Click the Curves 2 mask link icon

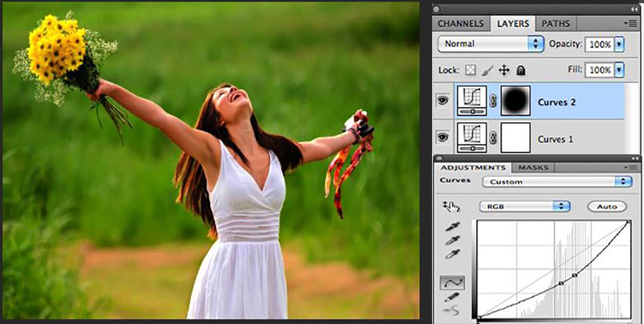click(493, 101)
